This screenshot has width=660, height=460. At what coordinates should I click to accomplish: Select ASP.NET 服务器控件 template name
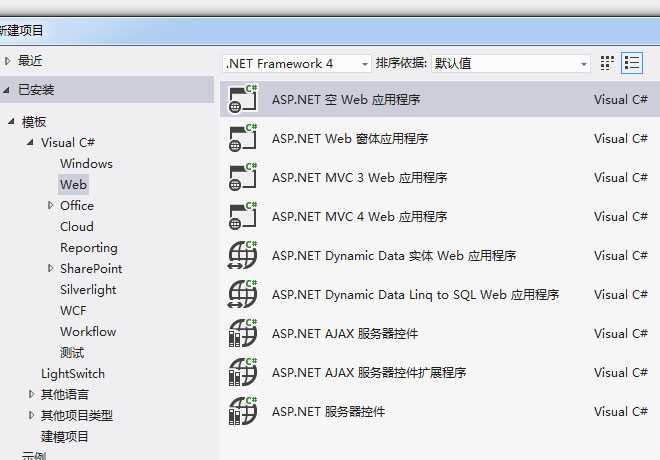coord(328,411)
